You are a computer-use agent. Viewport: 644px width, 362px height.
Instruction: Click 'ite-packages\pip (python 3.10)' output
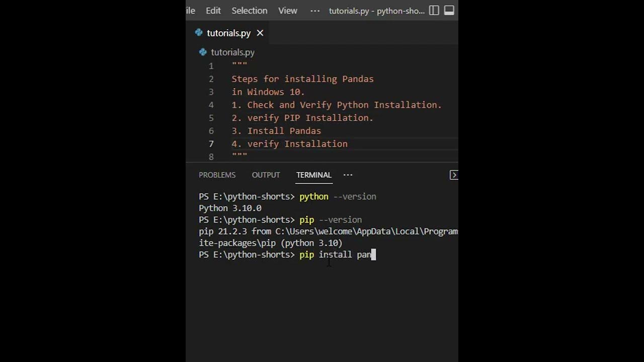[271, 243]
